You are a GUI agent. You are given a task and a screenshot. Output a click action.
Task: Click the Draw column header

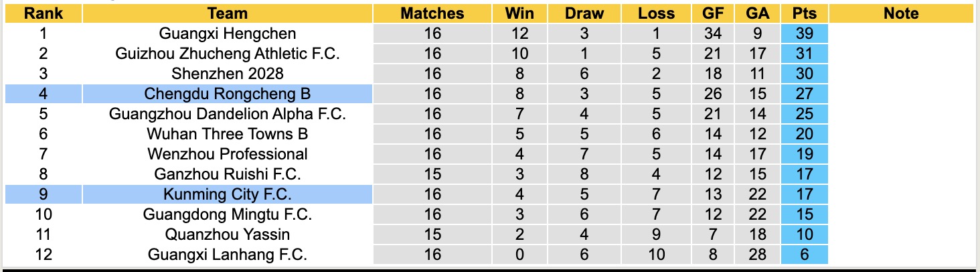(x=584, y=13)
